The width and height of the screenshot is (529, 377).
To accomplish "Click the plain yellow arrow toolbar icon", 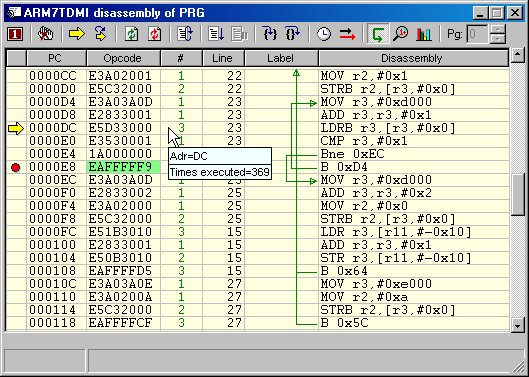I will (77, 34).
